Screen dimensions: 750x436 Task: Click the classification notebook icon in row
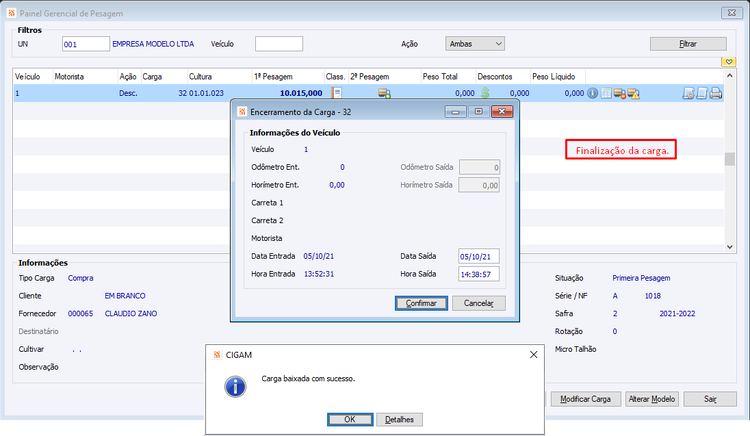coord(337,93)
